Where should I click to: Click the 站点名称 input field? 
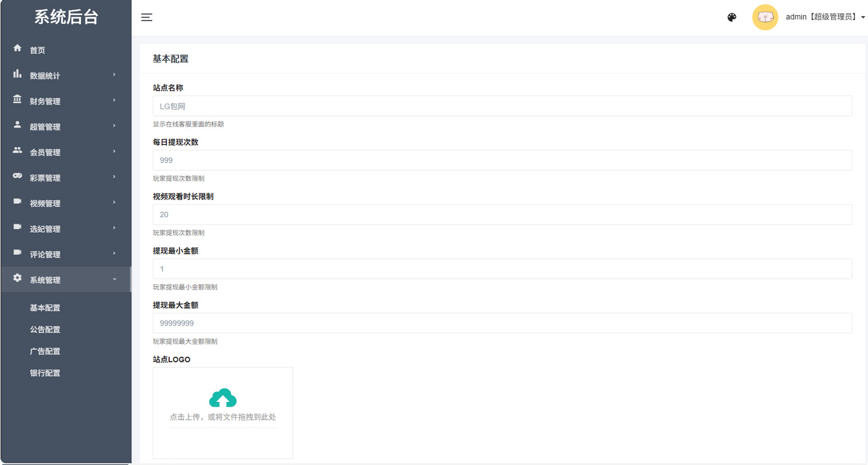point(502,106)
